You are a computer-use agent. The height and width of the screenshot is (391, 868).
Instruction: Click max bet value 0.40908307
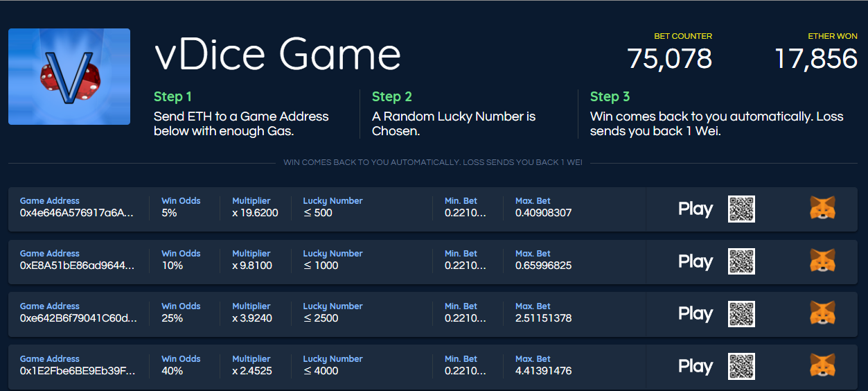544,213
